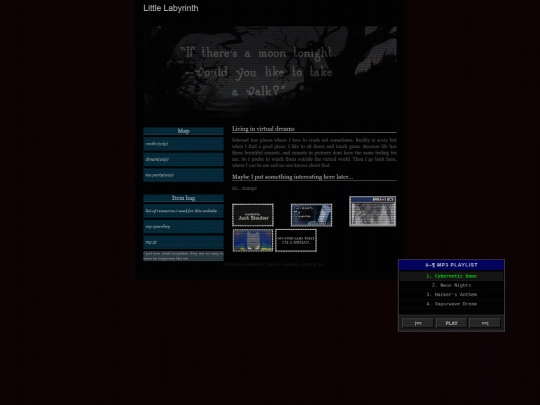Click the Item bag sidebar header
The width and height of the screenshot is (540, 405).
183,198
